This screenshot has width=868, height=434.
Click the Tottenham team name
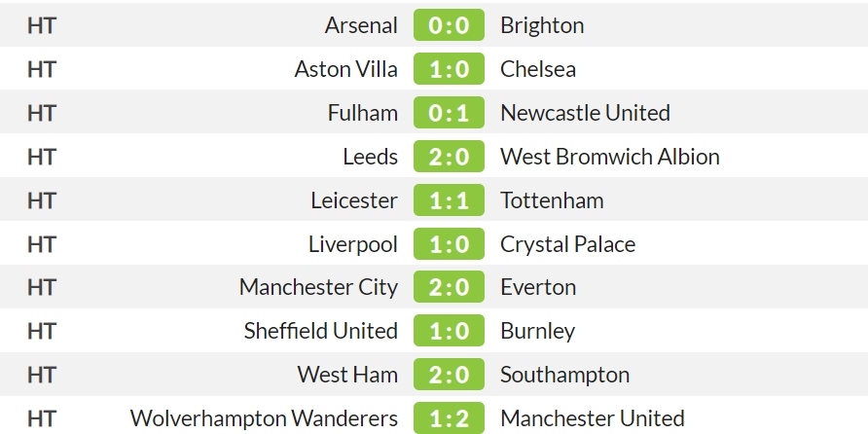coord(552,199)
